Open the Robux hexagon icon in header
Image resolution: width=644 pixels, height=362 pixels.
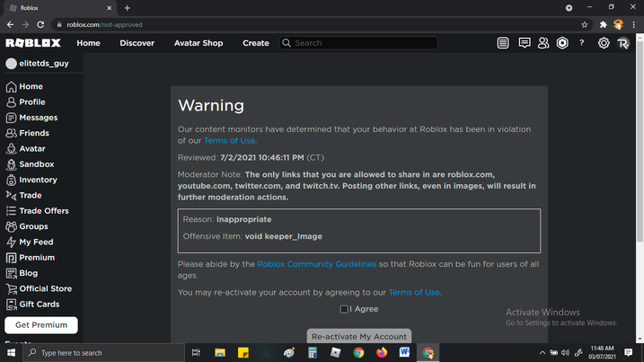click(x=562, y=43)
